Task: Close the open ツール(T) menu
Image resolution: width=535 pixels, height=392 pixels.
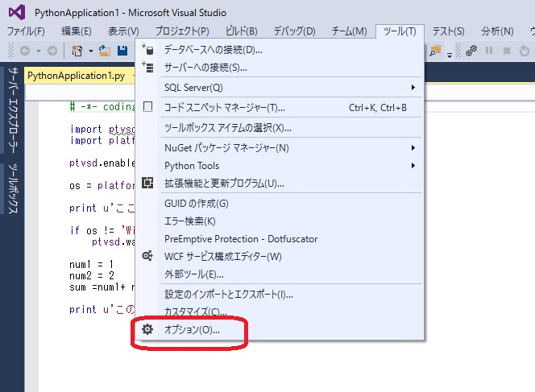Action: (400, 31)
